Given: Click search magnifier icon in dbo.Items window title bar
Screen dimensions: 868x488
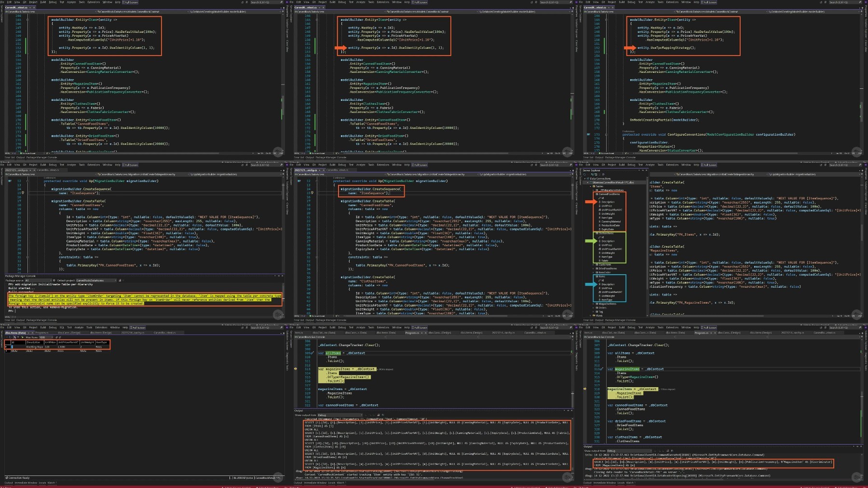Looking at the screenshot, I should click(x=282, y=327).
